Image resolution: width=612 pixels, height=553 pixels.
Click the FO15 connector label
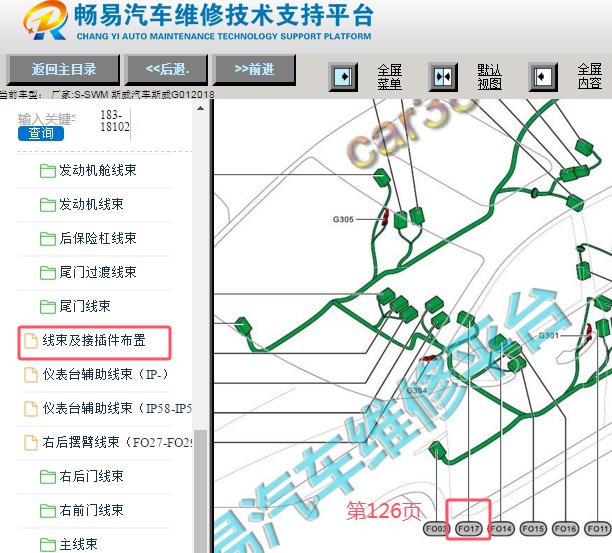533,529
